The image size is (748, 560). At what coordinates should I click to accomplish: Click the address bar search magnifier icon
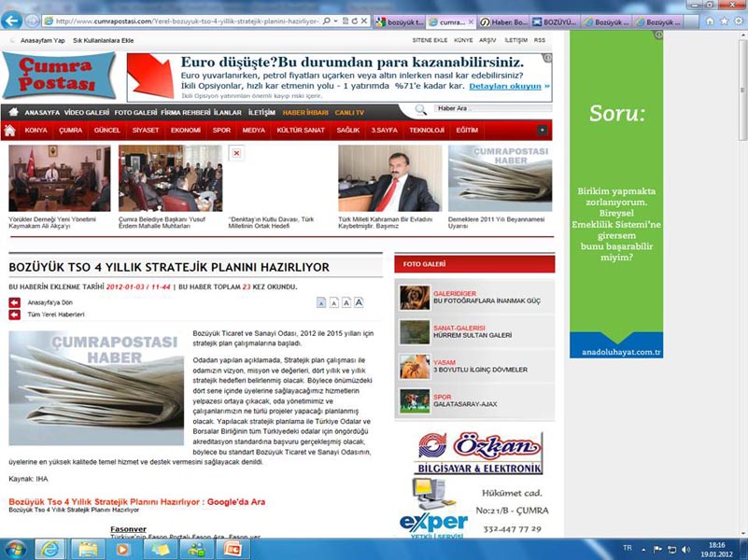[x=327, y=21]
